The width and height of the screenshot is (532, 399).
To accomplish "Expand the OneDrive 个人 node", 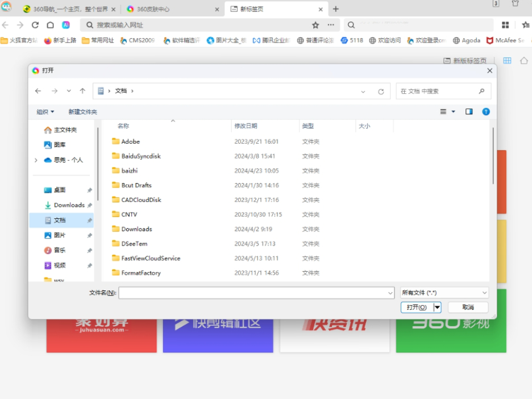I will point(36,160).
